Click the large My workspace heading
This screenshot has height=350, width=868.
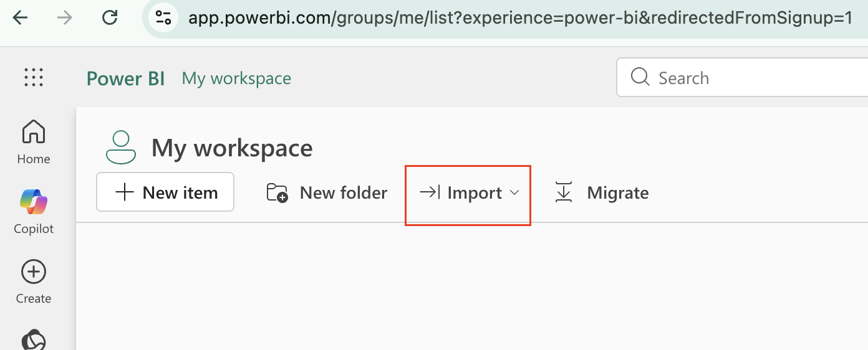232,148
